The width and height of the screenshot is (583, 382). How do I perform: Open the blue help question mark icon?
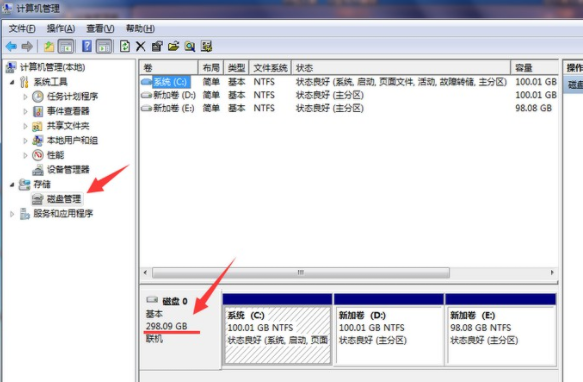tap(87, 46)
